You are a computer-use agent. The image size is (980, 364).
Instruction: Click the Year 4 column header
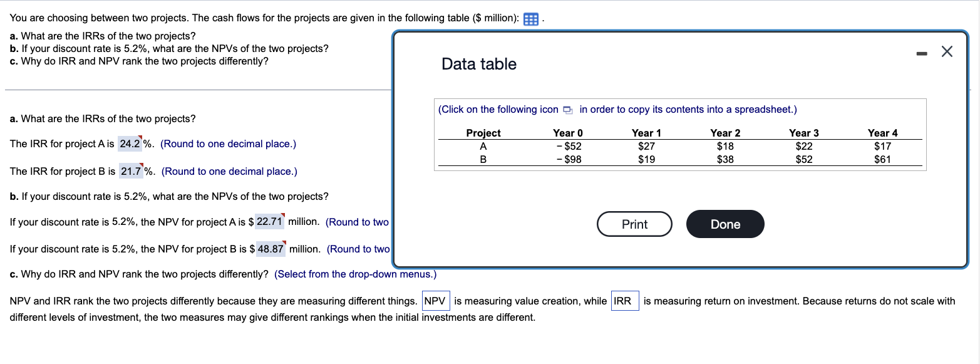882,133
